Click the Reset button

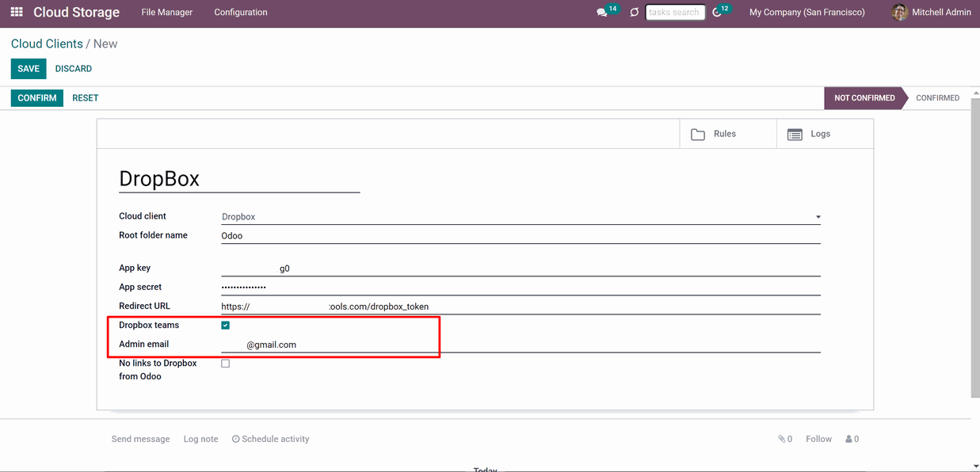[86, 98]
